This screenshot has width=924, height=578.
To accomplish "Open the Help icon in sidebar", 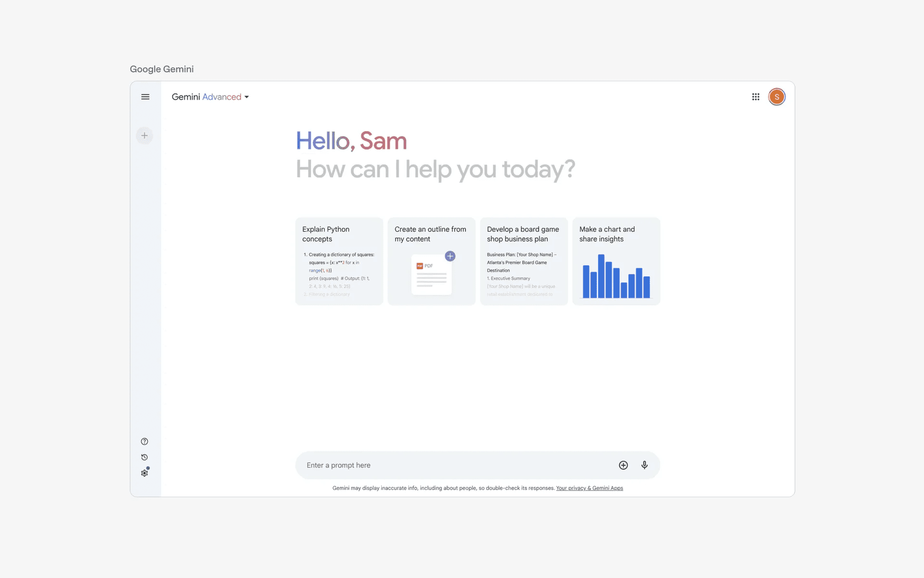I will (x=144, y=441).
